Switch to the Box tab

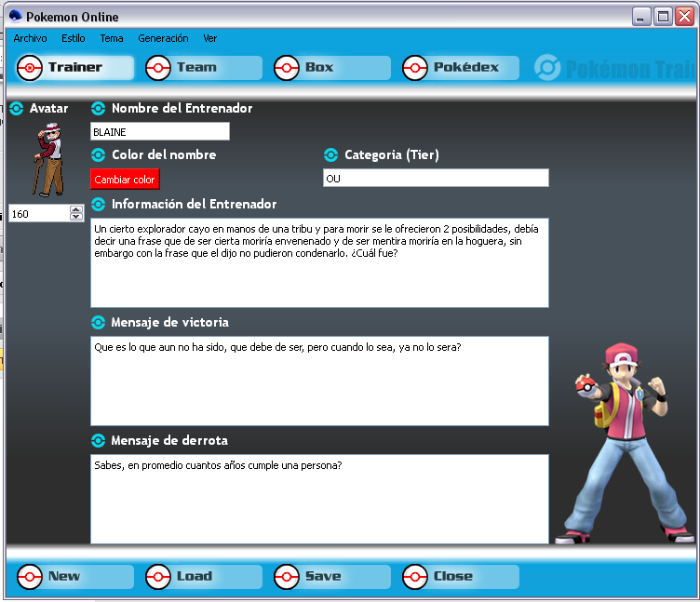pos(331,68)
